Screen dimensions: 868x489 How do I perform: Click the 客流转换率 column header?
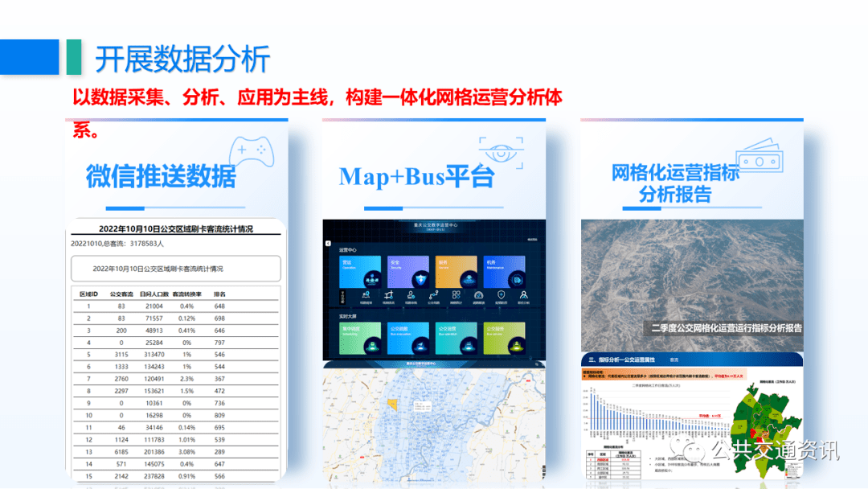(187, 294)
